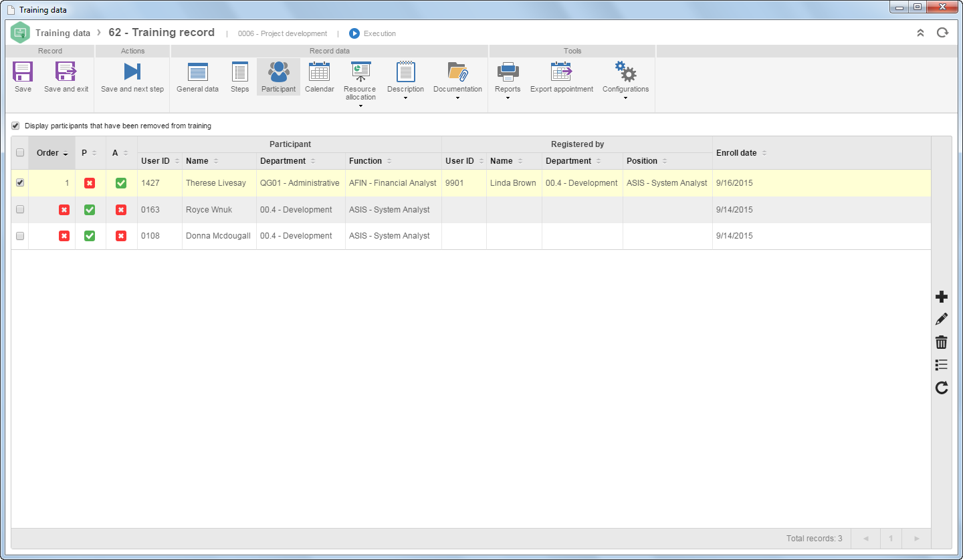Click the Training data breadcrumb link
963x560 pixels.
pyautogui.click(x=63, y=33)
